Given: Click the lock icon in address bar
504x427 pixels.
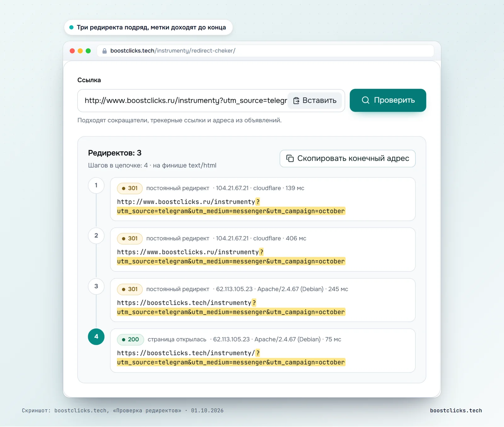Looking at the screenshot, I should (105, 51).
